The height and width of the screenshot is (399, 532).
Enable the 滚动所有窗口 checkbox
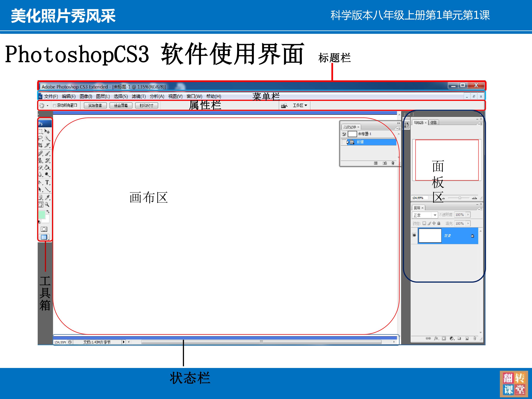54,106
